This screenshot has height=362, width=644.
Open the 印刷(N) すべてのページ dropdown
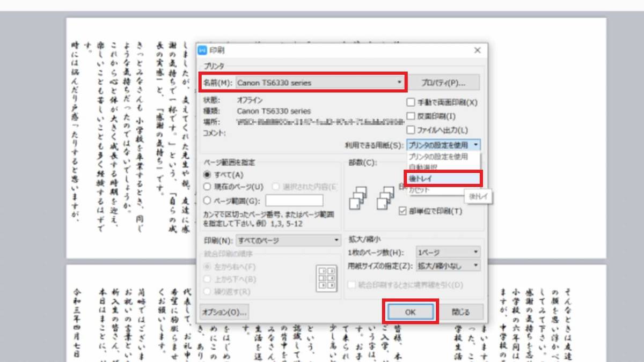pyautogui.click(x=289, y=241)
